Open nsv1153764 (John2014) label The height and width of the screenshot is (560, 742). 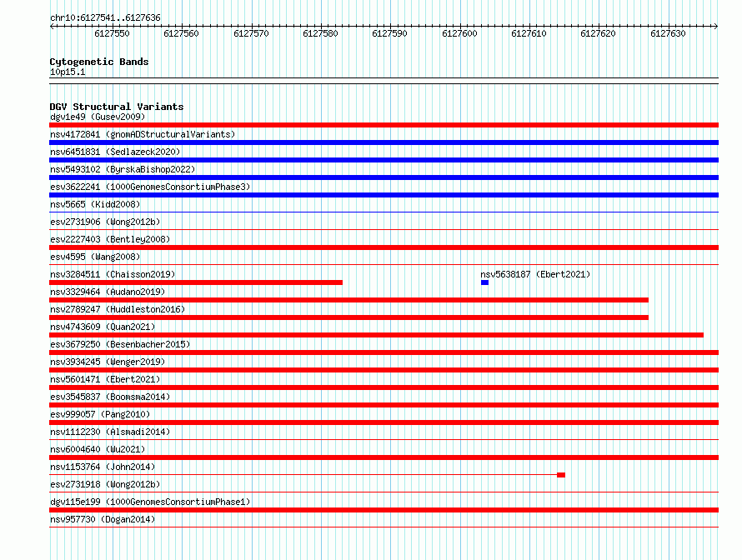103,467
